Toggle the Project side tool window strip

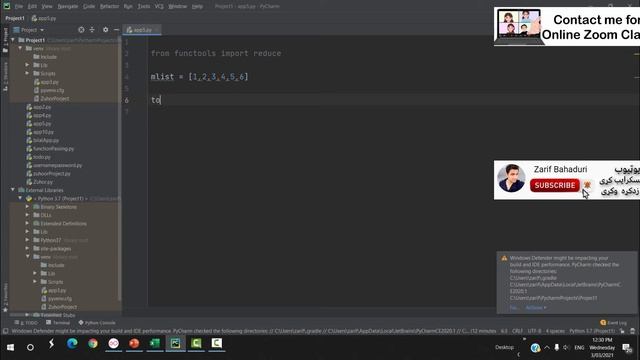click(5, 40)
